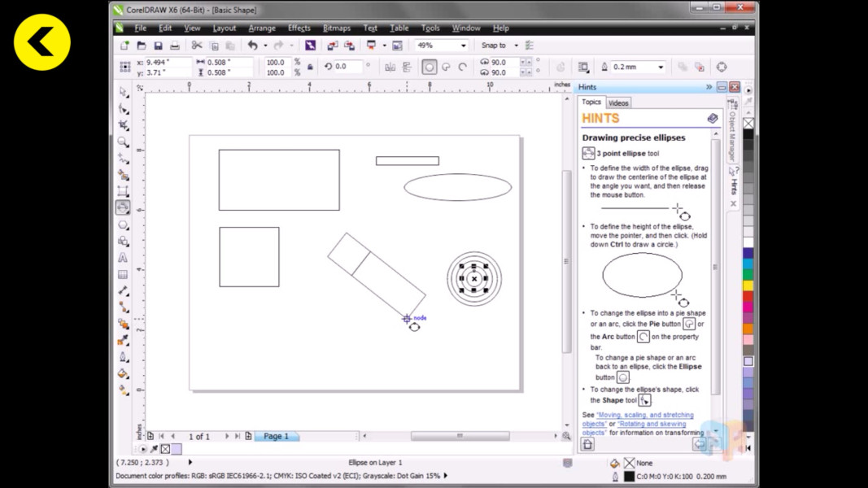Switch to the Videos tab in Hints
This screenshot has width=868, height=488.
618,103
